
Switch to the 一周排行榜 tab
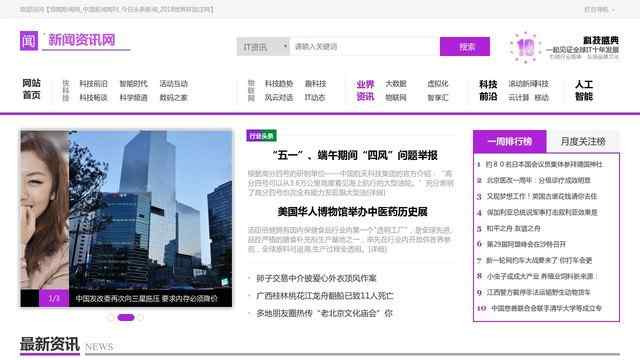click(510, 142)
